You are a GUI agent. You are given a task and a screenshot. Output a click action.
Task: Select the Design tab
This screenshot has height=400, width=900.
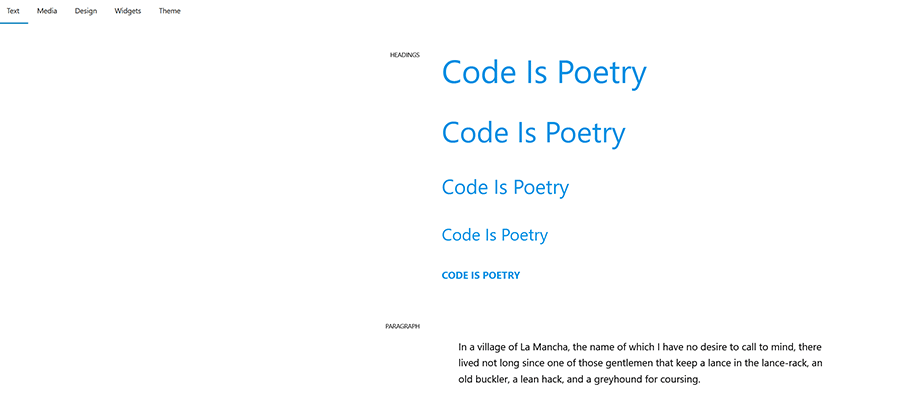coord(86,11)
